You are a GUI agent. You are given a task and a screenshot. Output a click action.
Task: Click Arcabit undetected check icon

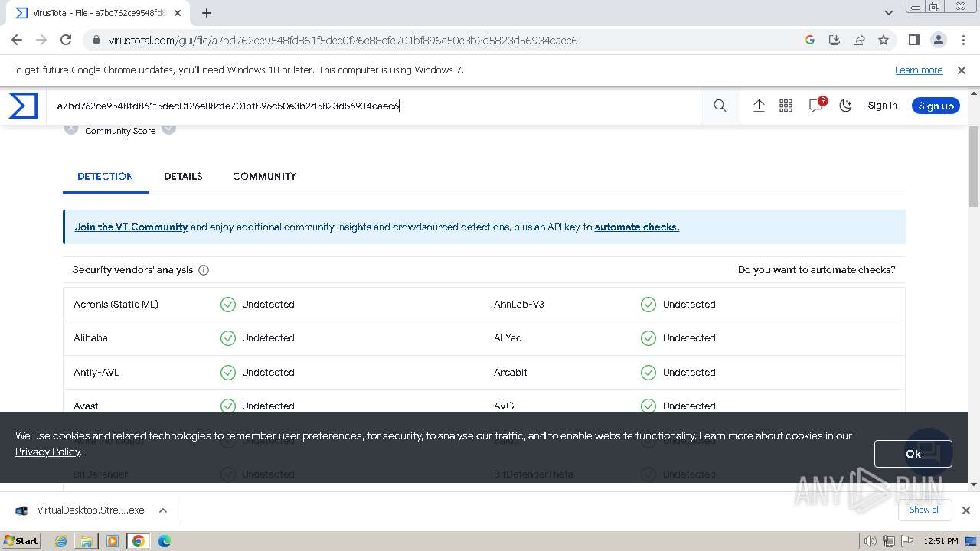click(x=648, y=373)
